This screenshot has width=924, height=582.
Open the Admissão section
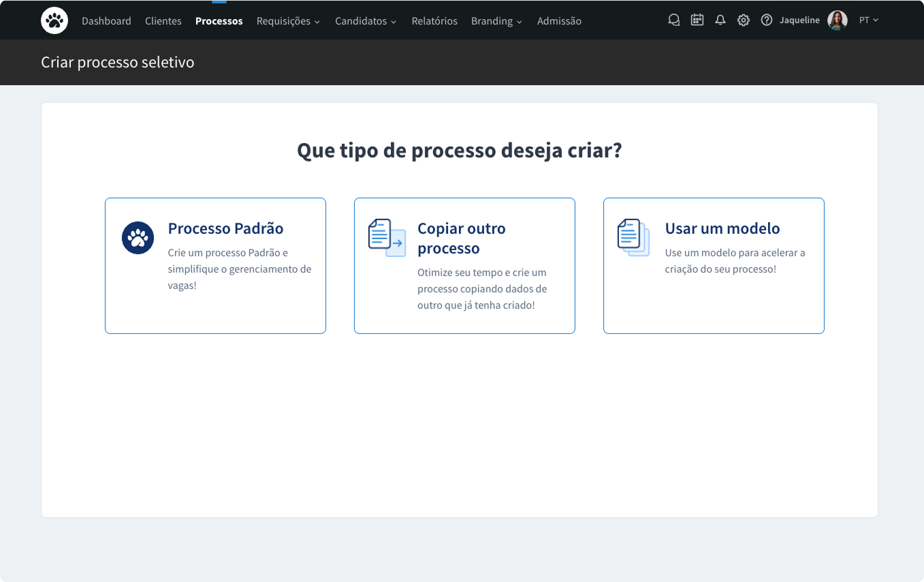559,21
